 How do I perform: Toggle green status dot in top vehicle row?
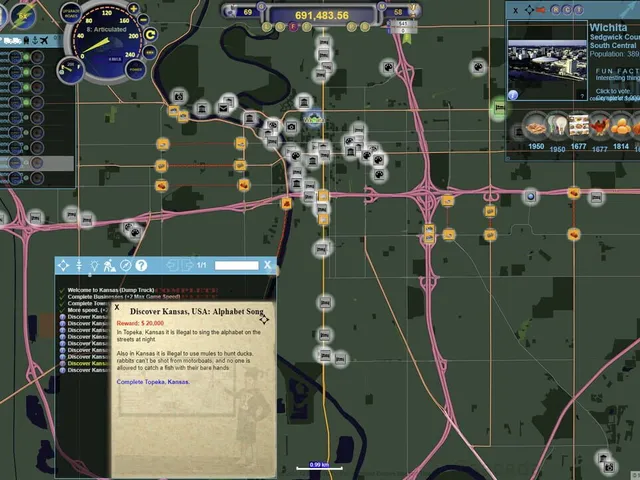27,57
